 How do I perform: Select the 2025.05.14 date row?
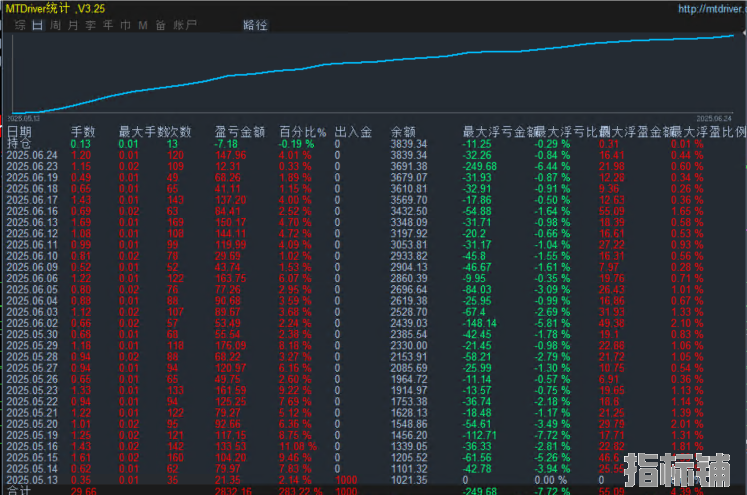32,469
